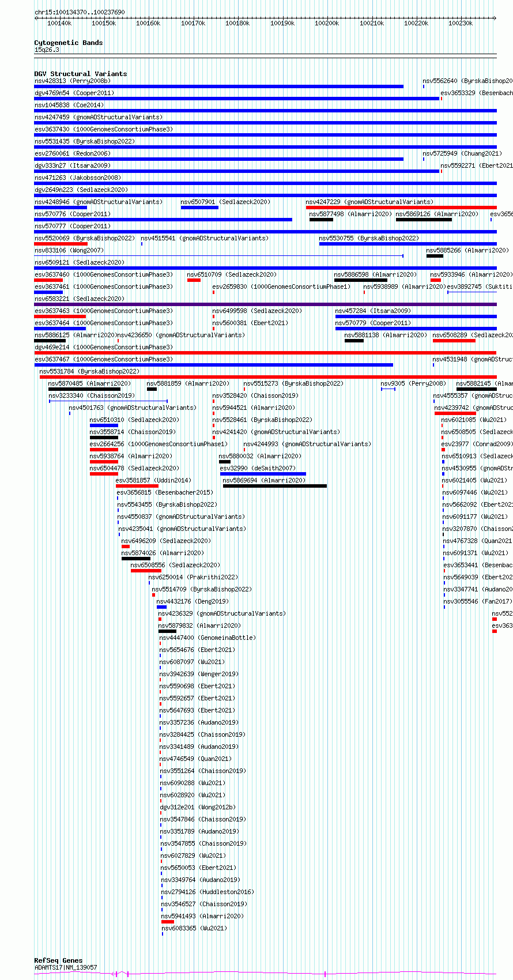The image size is (513, 980).
Task: Select nsv4447400 (GenomeinaBottle) variant
Action: point(208,638)
